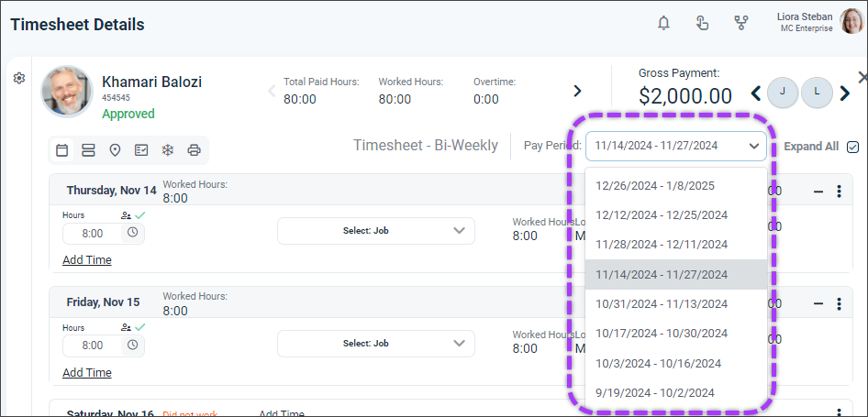This screenshot has width=868, height=417.
Task: Select the calendar view icon
Action: click(62, 150)
